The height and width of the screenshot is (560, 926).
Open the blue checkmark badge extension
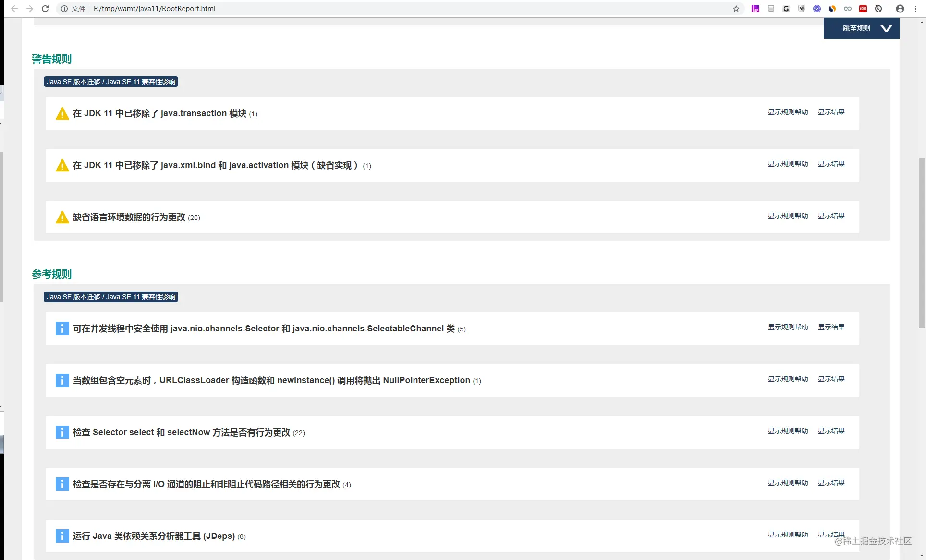click(x=817, y=9)
